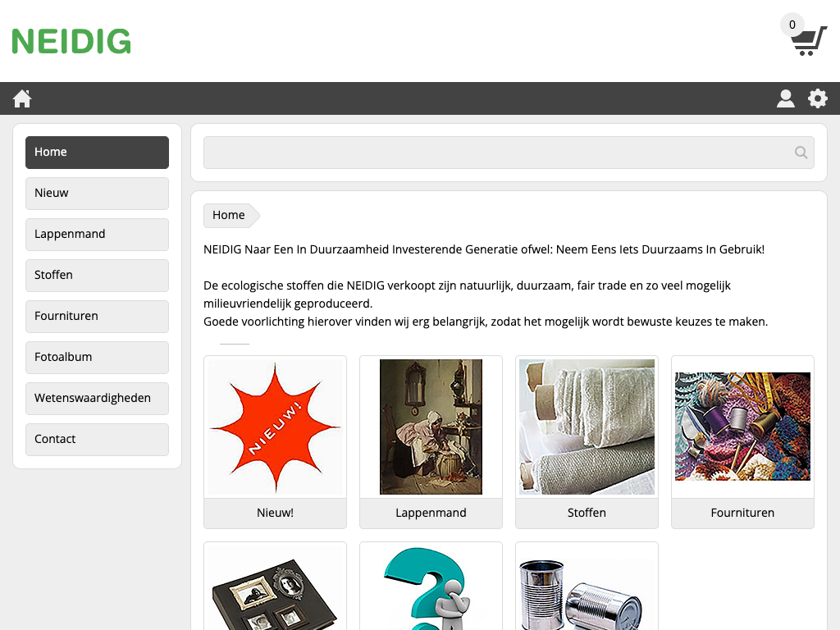
Task: Select Home in the sidebar menu
Action: point(97,152)
